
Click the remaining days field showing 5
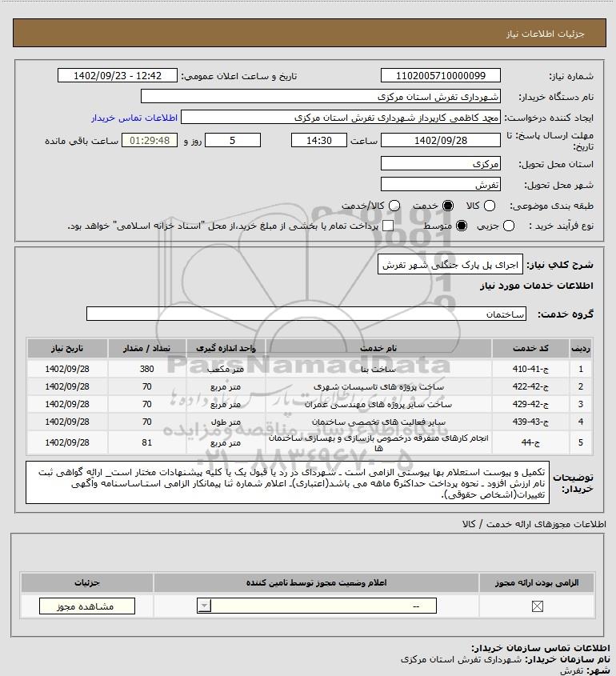point(232,140)
